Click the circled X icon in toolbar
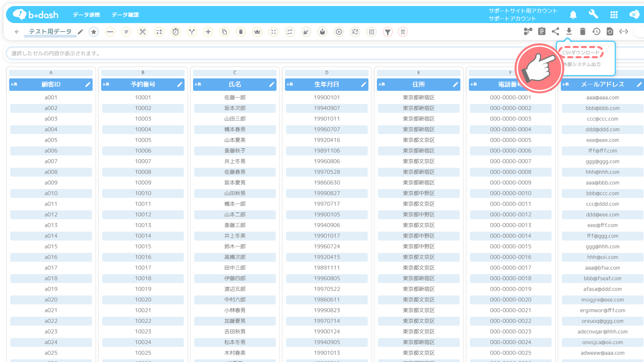This screenshot has width=644, height=362. click(339, 32)
